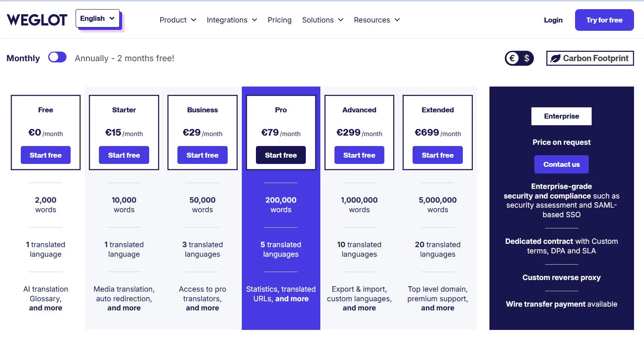The image size is (644, 337).
Task: Expand the Integrations menu
Action: click(x=232, y=20)
